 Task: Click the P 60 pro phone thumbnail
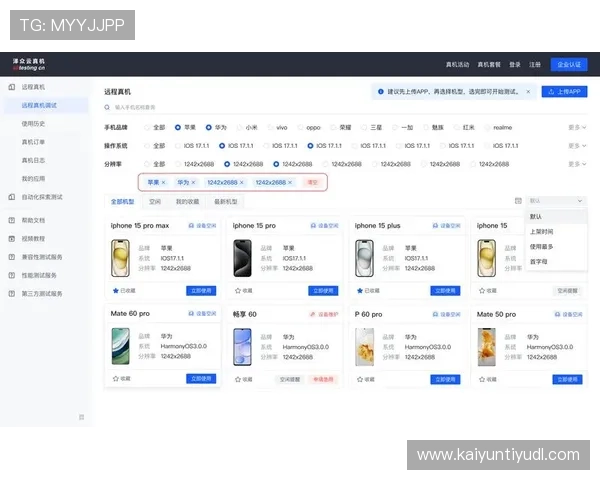click(x=365, y=347)
